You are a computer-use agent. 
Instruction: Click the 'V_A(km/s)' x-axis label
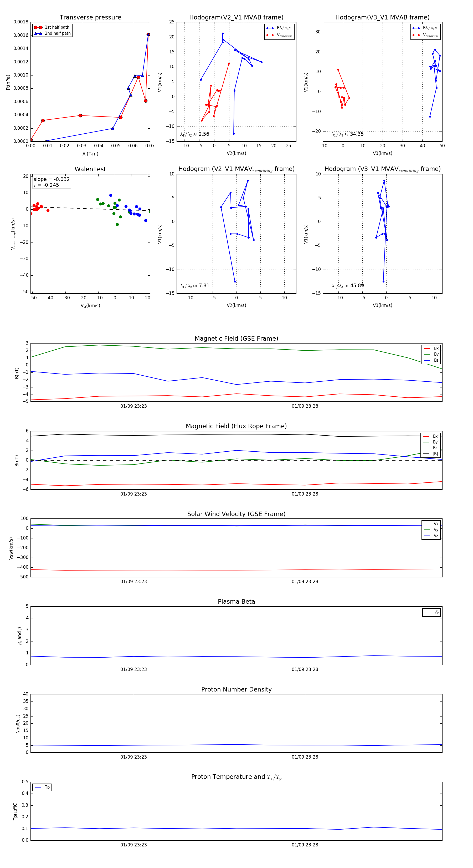click(90, 306)
